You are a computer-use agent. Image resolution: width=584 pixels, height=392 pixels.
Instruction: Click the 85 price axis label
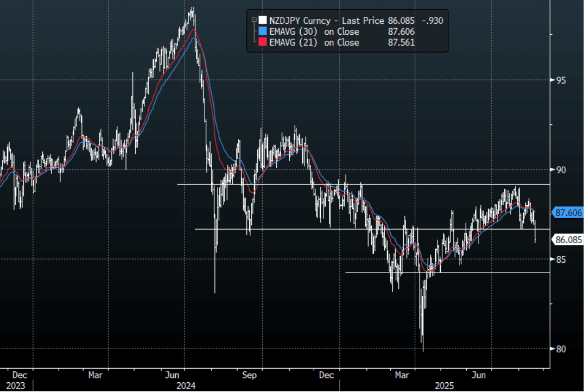coord(561,260)
